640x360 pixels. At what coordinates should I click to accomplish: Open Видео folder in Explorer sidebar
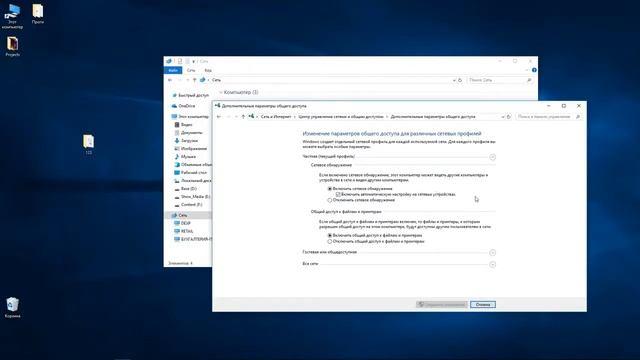(183, 124)
